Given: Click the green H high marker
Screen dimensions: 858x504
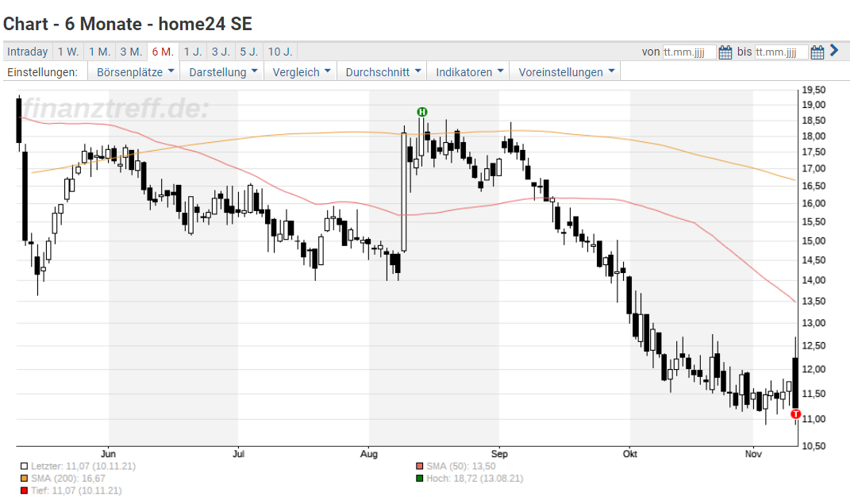Looking at the screenshot, I should [x=422, y=112].
